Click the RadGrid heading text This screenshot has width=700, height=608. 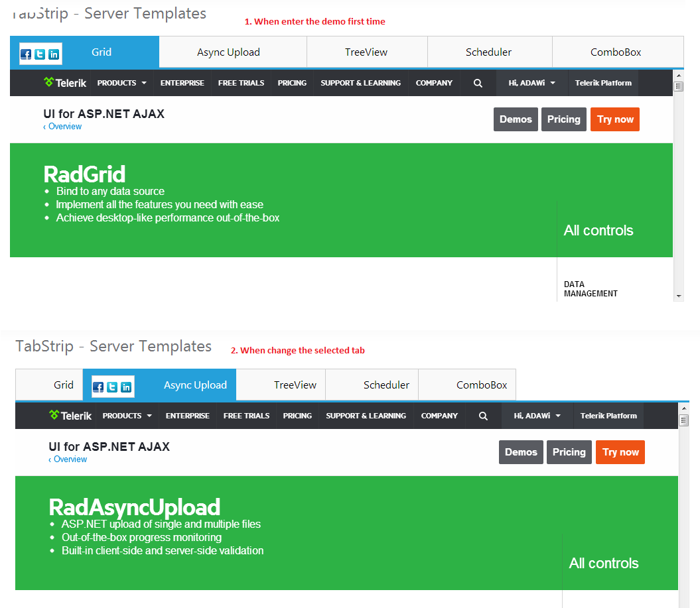point(84,174)
